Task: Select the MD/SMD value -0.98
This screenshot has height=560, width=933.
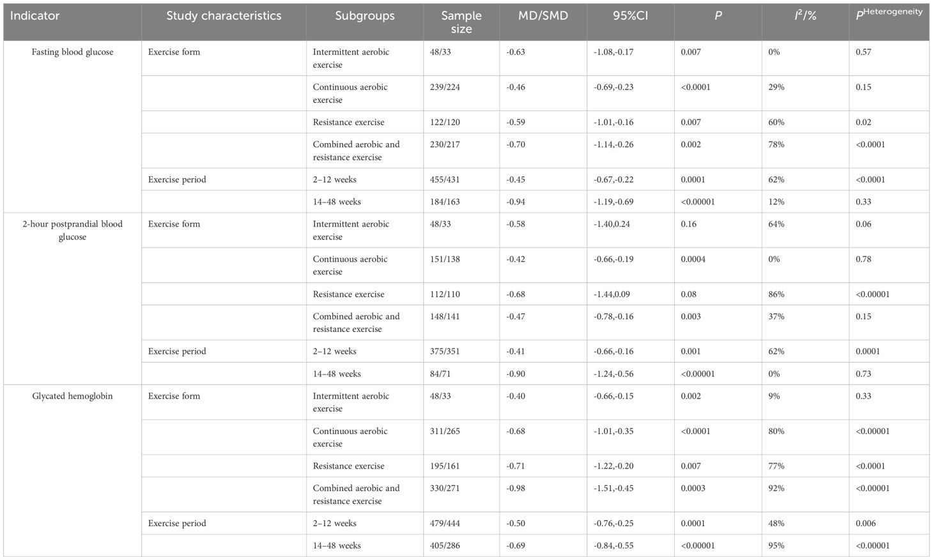Action: [516, 488]
